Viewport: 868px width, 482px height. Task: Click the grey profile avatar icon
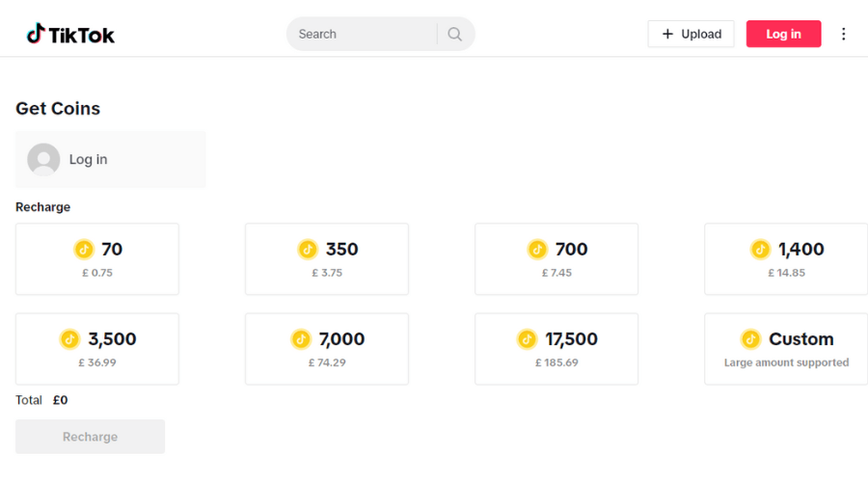coord(43,159)
